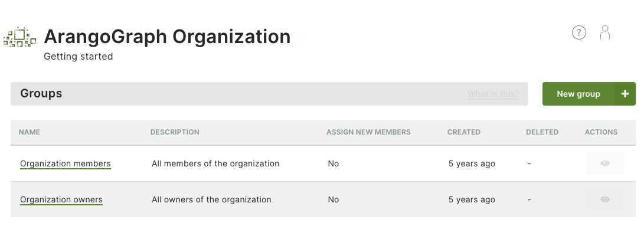Open the user account profile icon
Image resolution: width=644 pixels, height=226 pixels.
[604, 32]
